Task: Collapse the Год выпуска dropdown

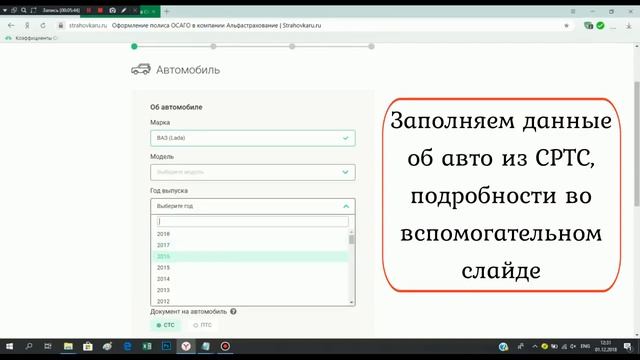Action: pyautogui.click(x=253, y=207)
